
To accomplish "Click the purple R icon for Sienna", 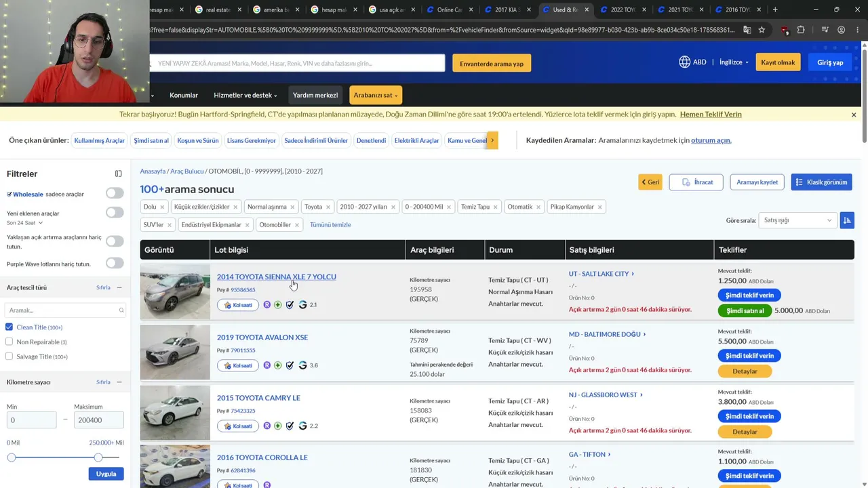I will tap(267, 305).
